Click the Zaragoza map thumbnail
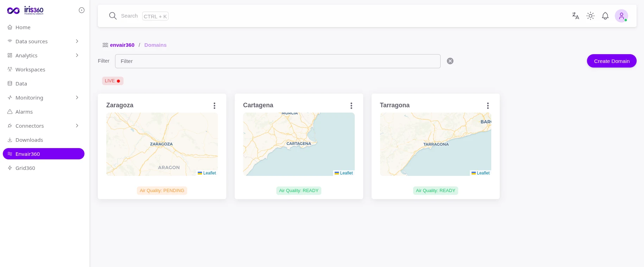The height and width of the screenshot is (267, 644). (162, 144)
